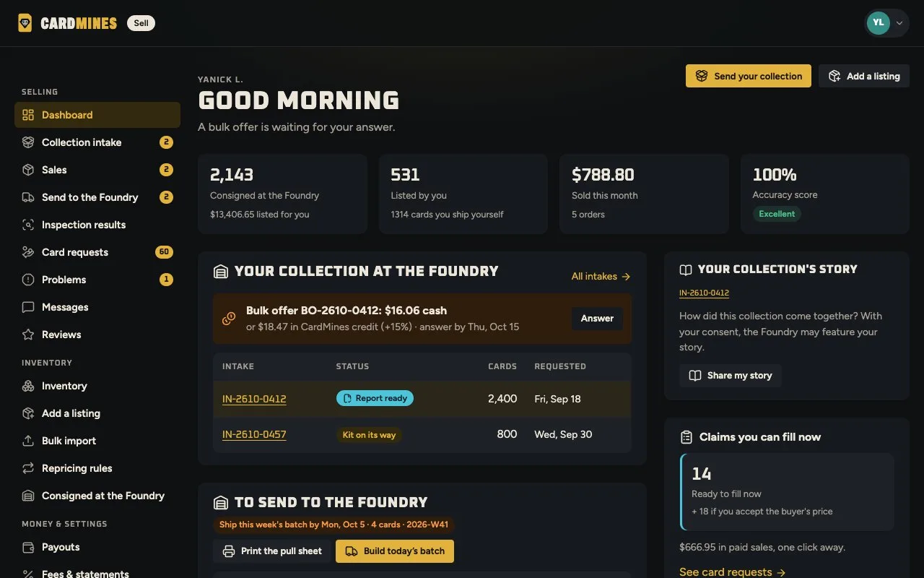Click the Share my story button
The height and width of the screenshot is (578, 924).
coord(731,376)
